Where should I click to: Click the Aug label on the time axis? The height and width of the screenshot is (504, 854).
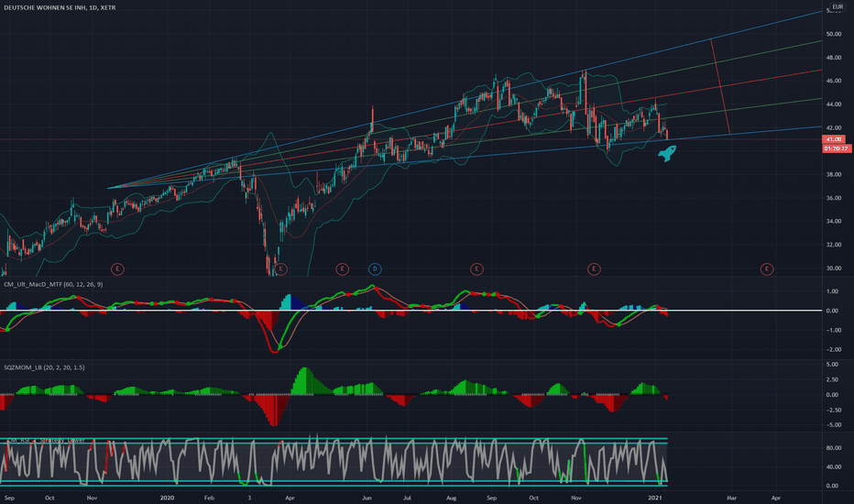tap(451, 498)
